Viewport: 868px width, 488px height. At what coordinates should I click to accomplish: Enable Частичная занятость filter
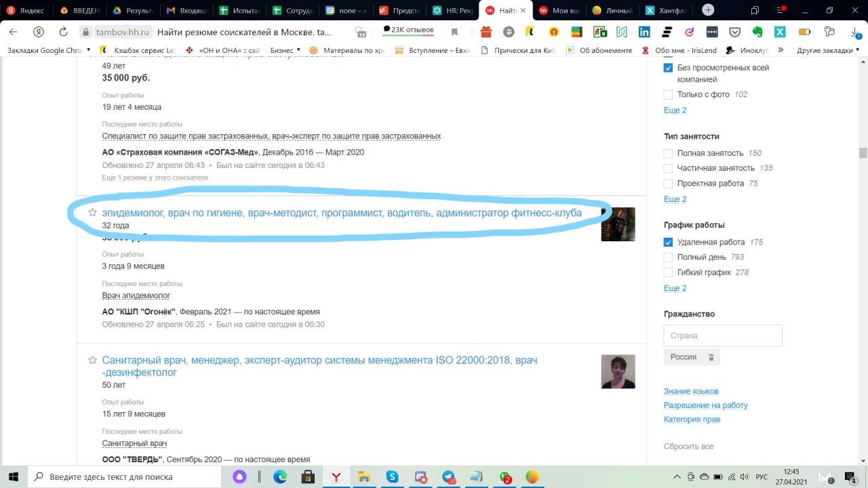(x=668, y=168)
